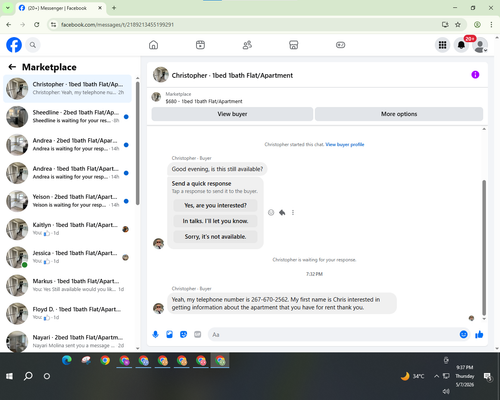Image resolution: width=500 pixels, height=400 pixels.
Task: Click the facebook.com address bar
Action: pyautogui.click(x=247, y=25)
